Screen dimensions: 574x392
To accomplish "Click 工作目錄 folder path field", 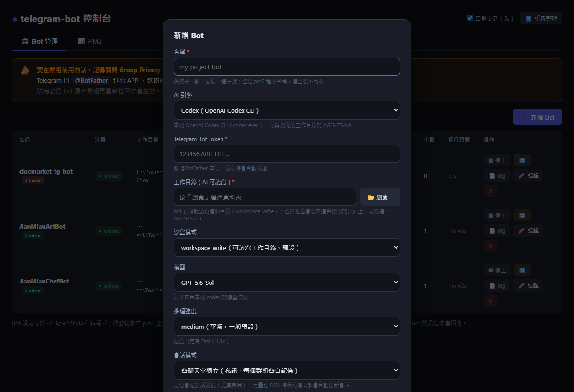I will (265, 197).
